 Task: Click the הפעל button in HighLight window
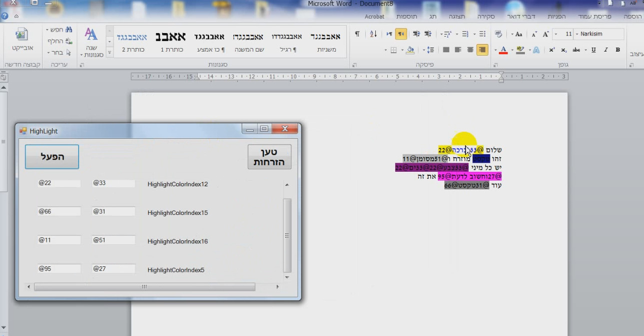click(x=52, y=157)
